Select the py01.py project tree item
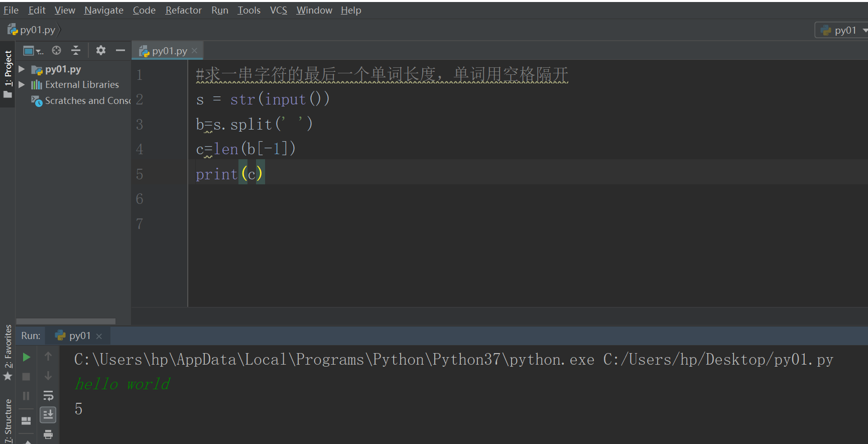 [63, 69]
